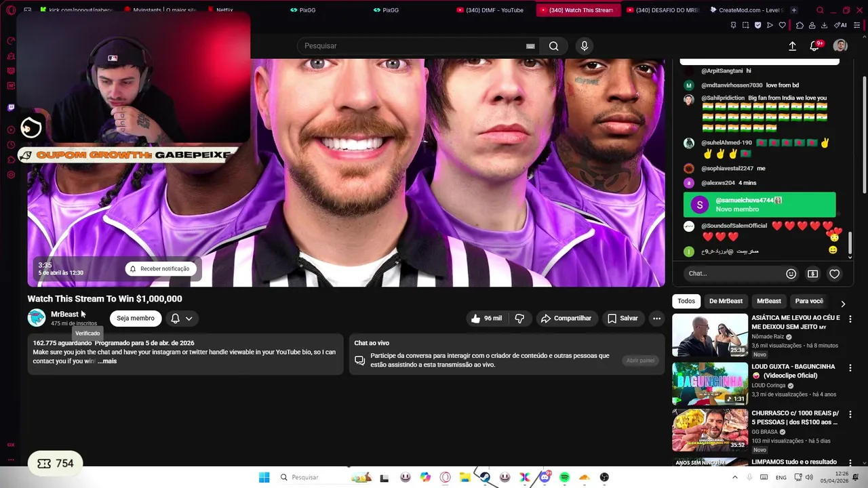Image resolution: width=868 pixels, height=488 pixels.
Task: Open options for ASIÁTICA ME LEVOU AO CÉU video
Action: [850, 318]
